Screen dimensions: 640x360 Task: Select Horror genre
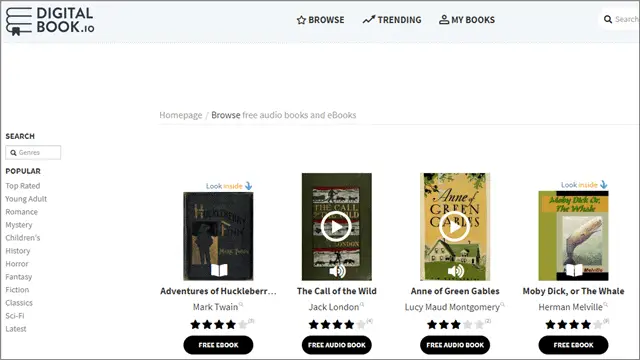[17, 264]
